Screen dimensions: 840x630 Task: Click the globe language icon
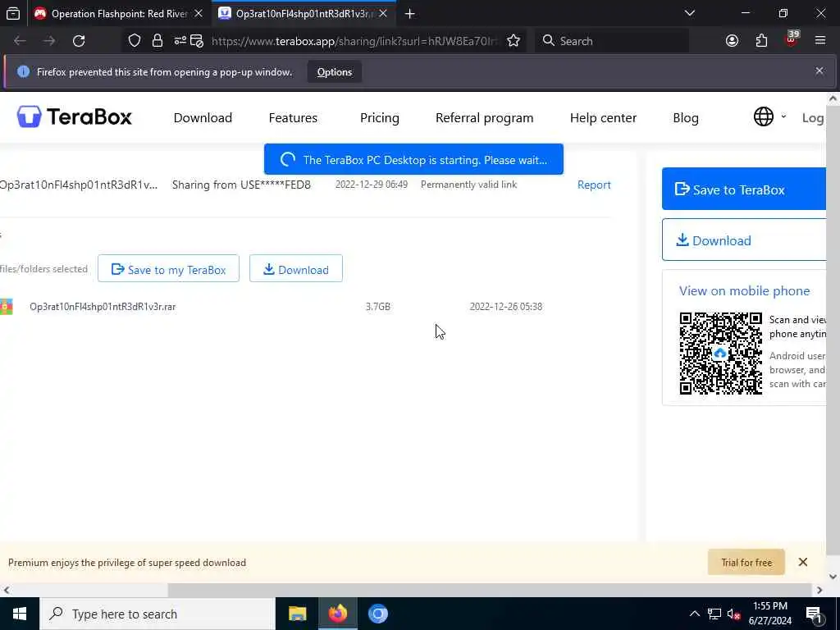764,116
